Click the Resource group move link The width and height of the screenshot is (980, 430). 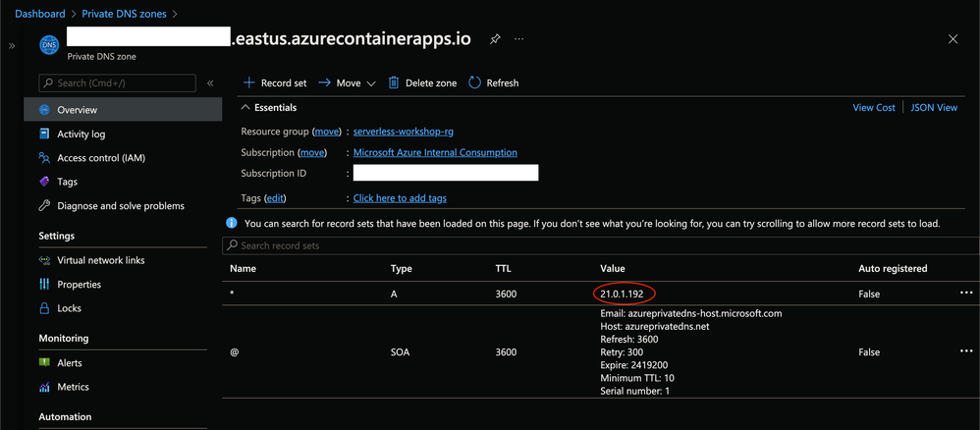[327, 132]
